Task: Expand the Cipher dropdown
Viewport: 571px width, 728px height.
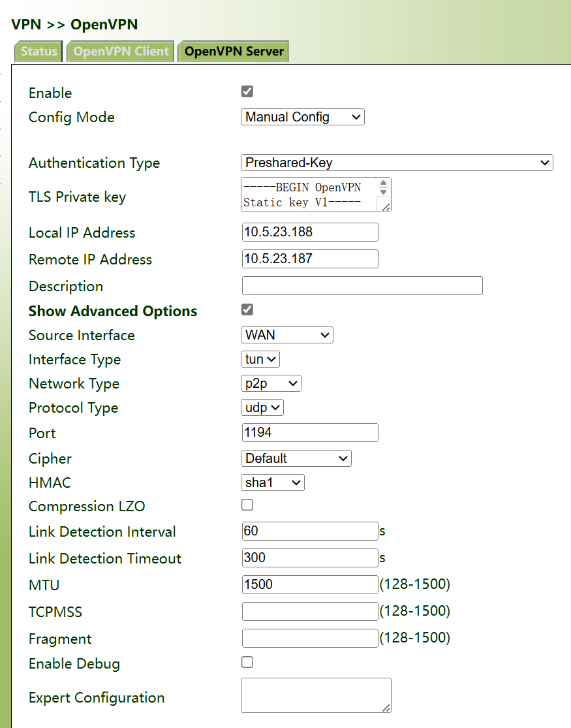Action: click(x=296, y=458)
